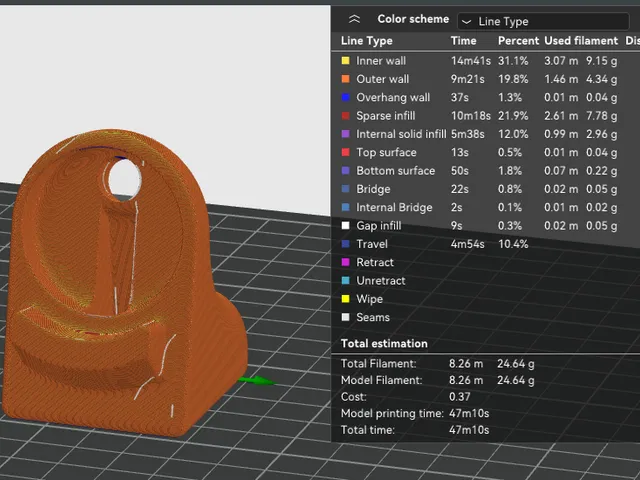Toggle Travel swatch visibility

345,244
